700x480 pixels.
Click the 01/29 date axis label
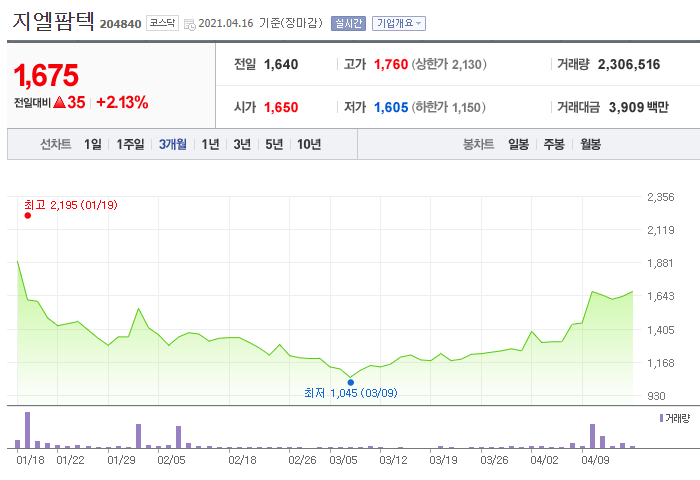click(121, 460)
